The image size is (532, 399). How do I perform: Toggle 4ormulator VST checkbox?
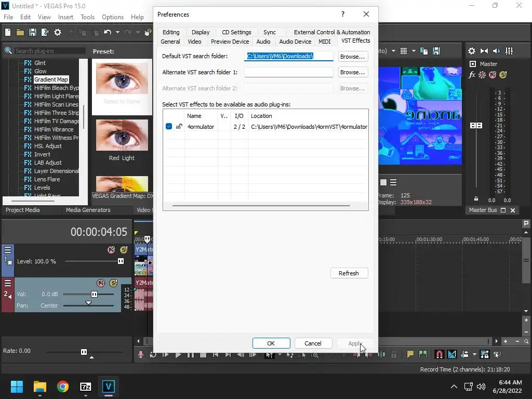click(x=169, y=127)
